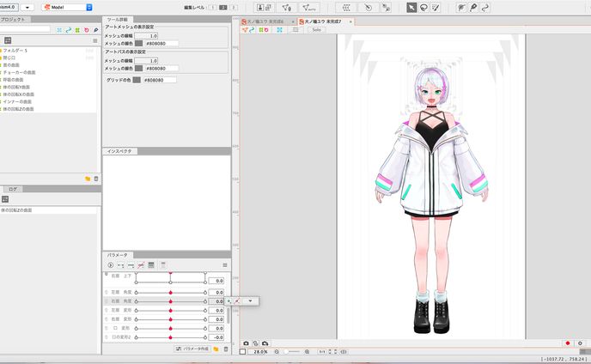Toggle the Solo display button

(x=317, y=30)
